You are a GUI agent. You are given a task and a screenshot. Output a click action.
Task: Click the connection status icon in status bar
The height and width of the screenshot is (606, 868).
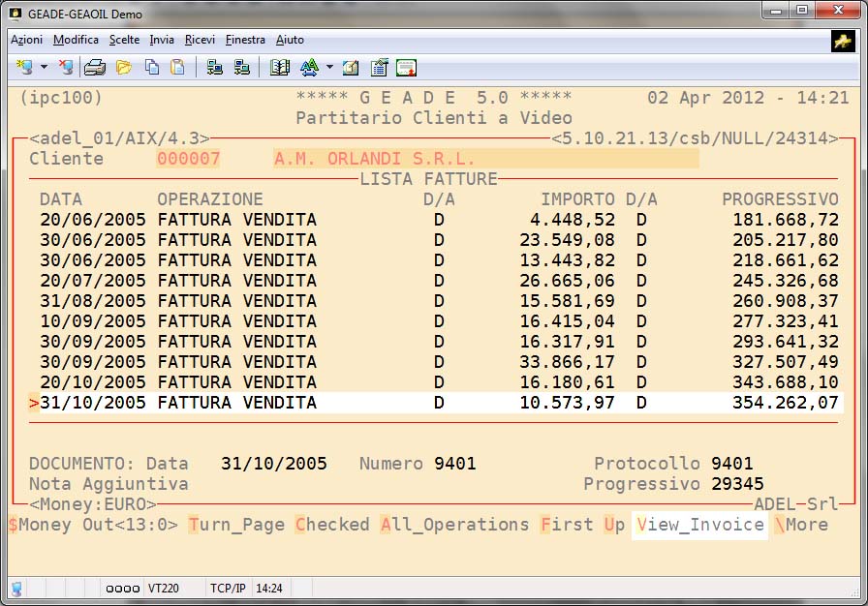[x=16, y=588]
